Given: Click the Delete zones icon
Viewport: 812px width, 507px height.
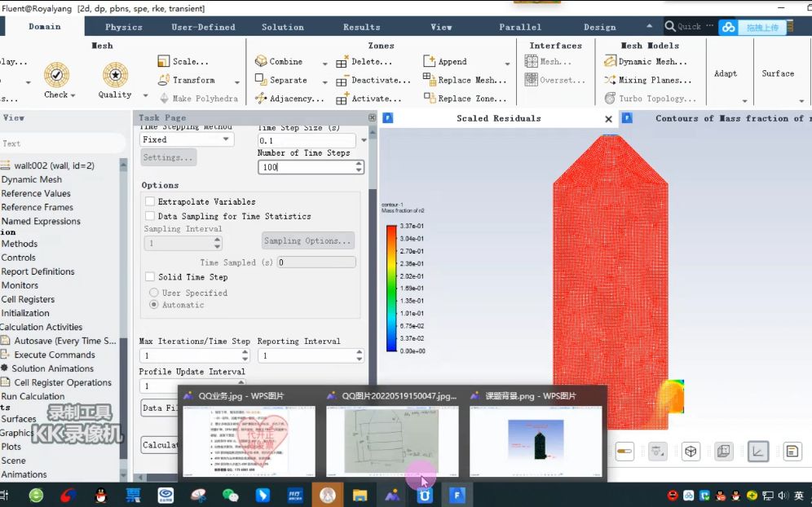Looking at the screenshot, I should (342, 61).
